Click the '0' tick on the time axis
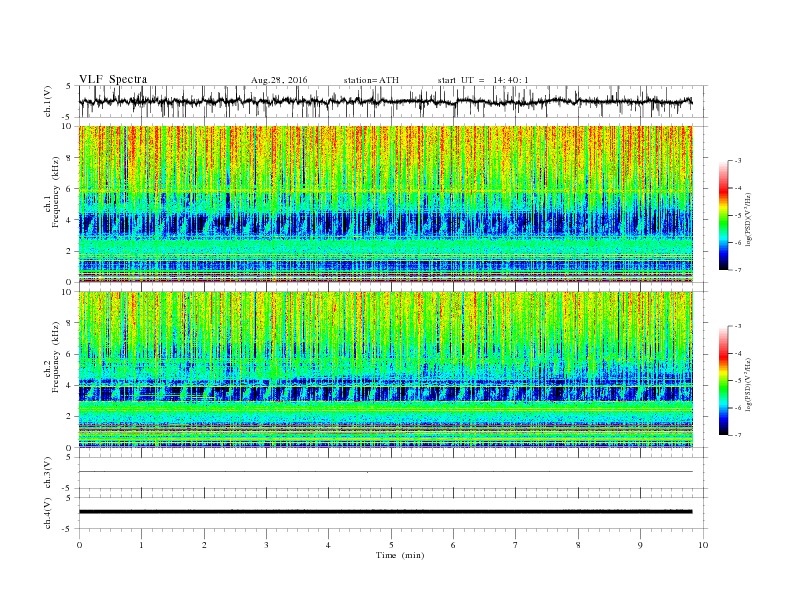 (79, 545)
